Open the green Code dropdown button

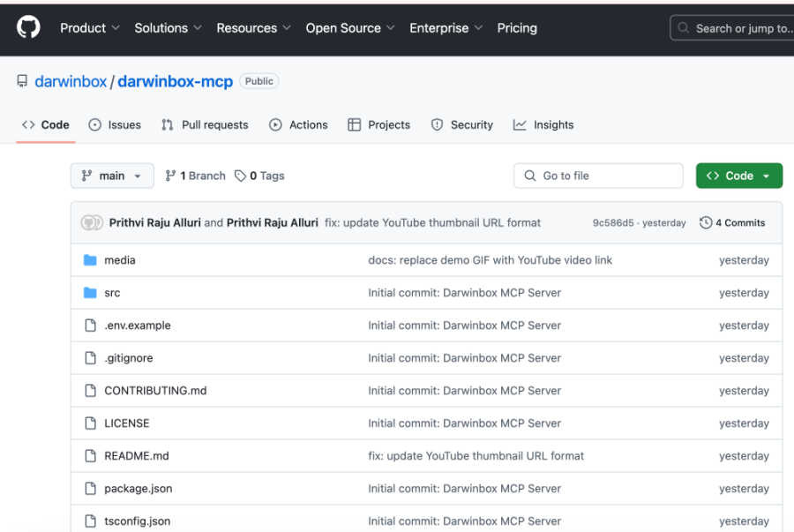pyautogui.click(x=738, y=176)
